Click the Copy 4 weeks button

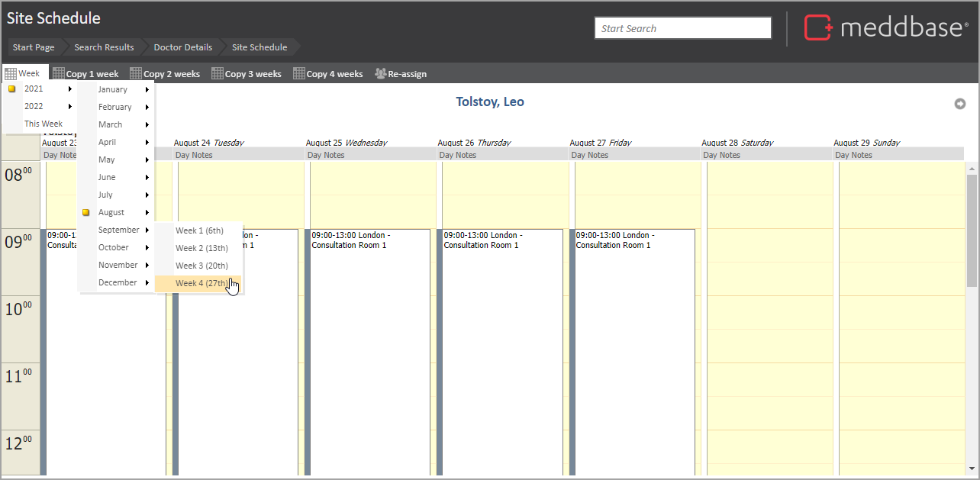point(328,74)
